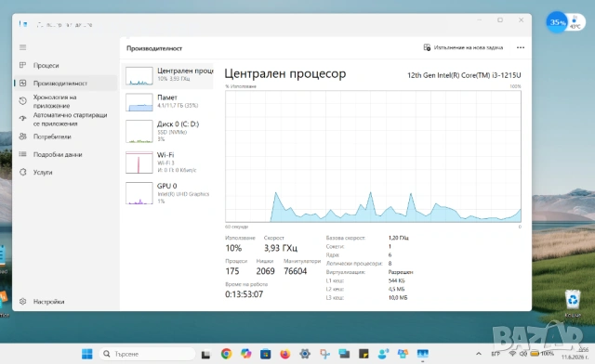Open Copilot from the taskbar
Screen dimensions: 595x364
point(245,354)
